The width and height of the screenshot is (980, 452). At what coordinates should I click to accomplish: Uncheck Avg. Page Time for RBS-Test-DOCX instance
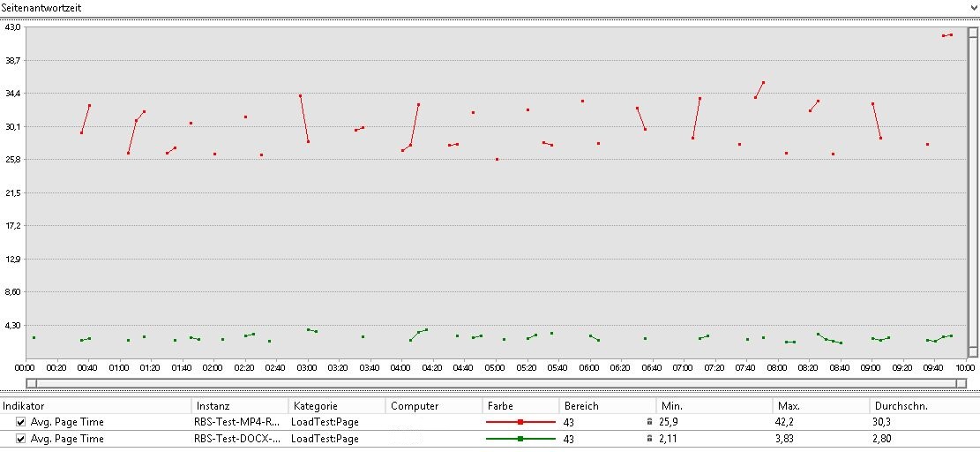tap(20, 439)
